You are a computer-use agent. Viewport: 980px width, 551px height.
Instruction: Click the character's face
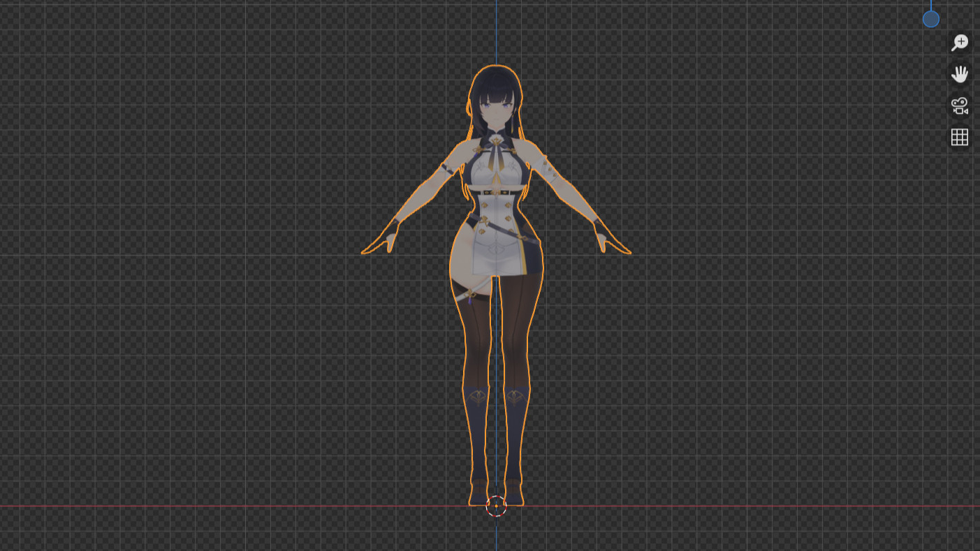[x=495, y=108]
